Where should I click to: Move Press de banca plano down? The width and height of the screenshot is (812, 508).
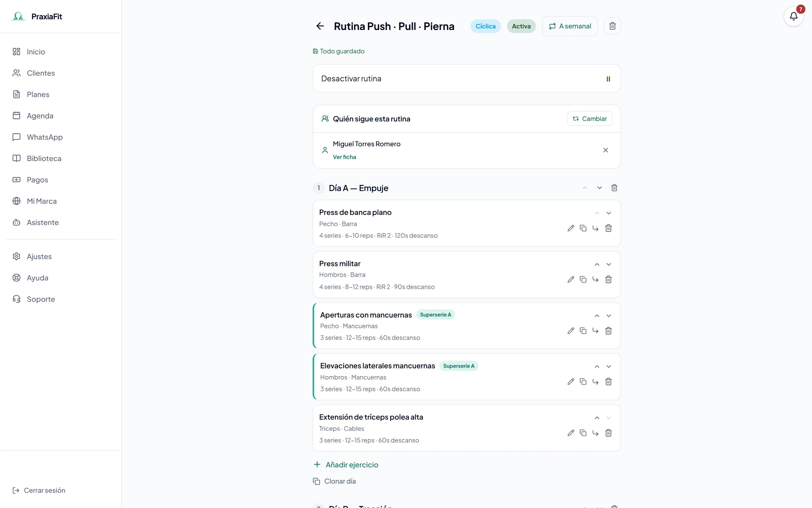(609, 213)
